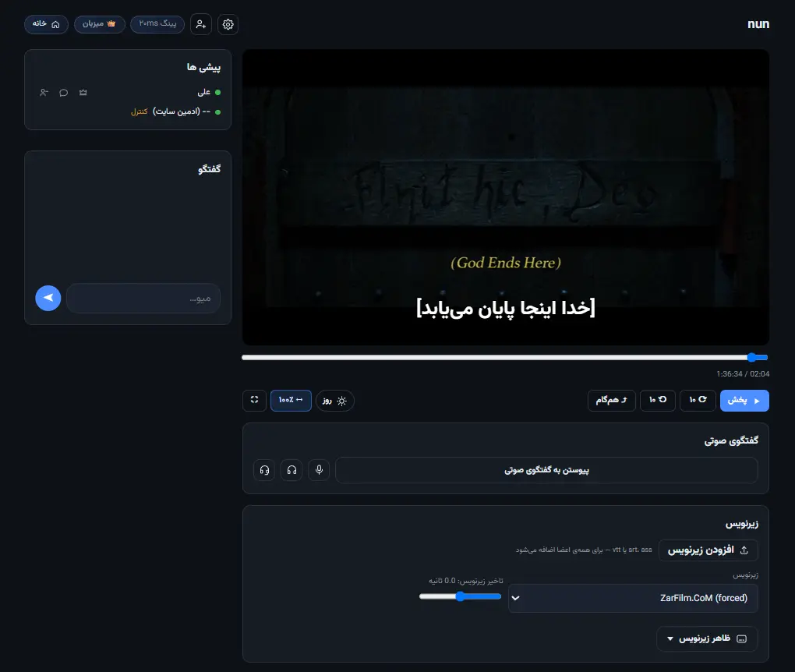Send chat message with blue arrow button
795x672 pixels.
pos(48,299)
